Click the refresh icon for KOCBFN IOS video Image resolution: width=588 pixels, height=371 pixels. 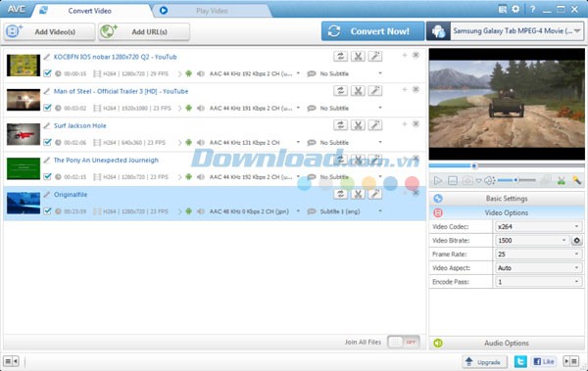tap(340, 57)
